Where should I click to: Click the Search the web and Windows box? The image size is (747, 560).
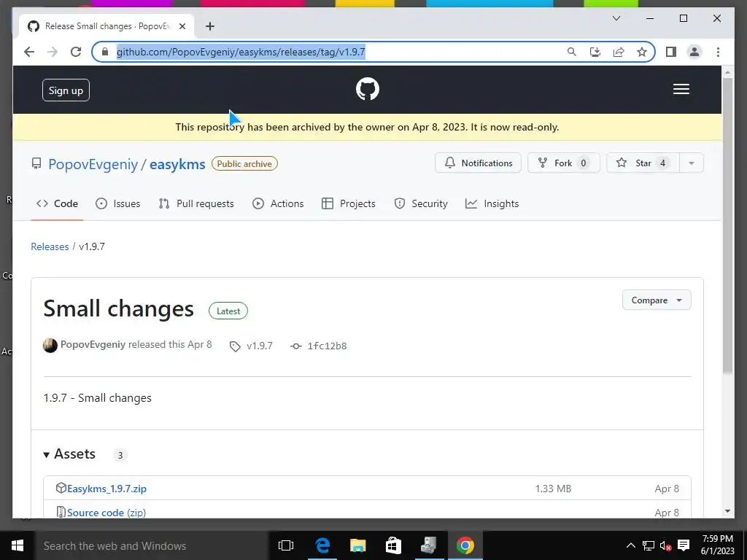pos(152,545)
